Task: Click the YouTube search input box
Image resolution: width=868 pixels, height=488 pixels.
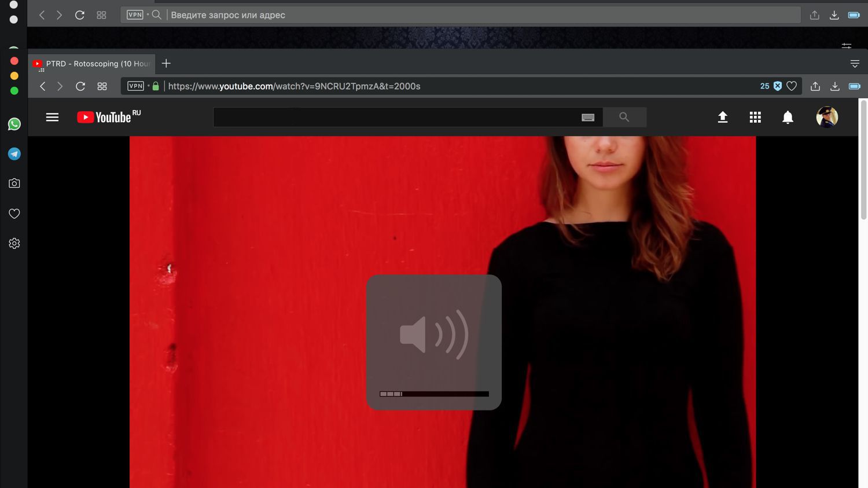Action: point(408,117)
